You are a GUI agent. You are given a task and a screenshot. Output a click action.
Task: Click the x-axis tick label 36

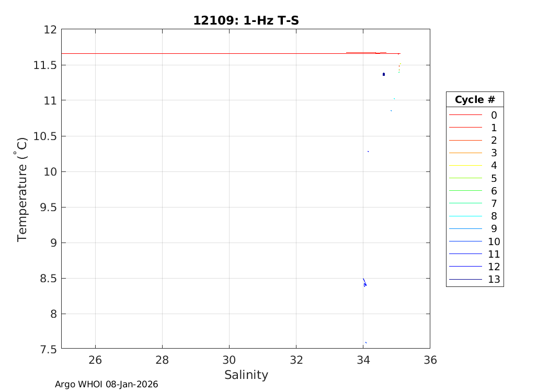pyautogui.click(x=430, y=360)
